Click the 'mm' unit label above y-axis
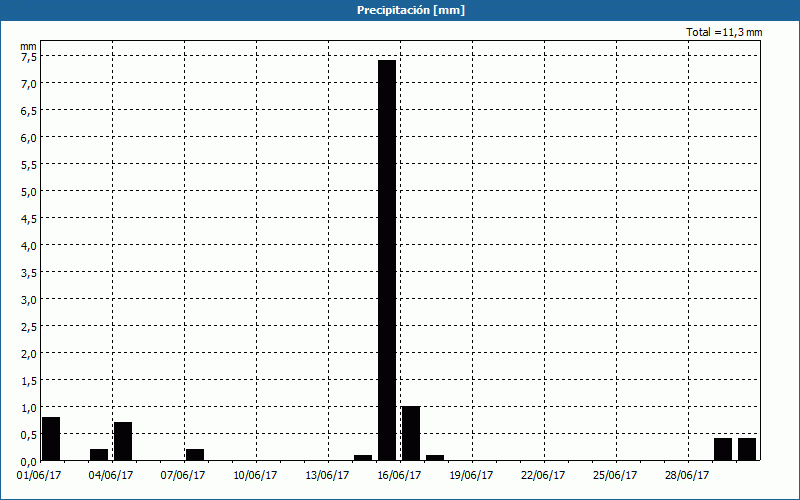The image size is (800, 500). coord(29,46)
